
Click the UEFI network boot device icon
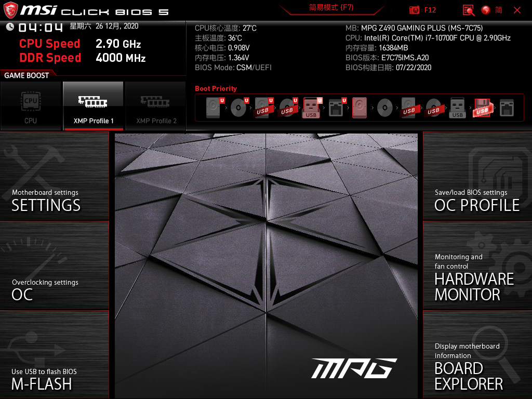pos(336,108)
